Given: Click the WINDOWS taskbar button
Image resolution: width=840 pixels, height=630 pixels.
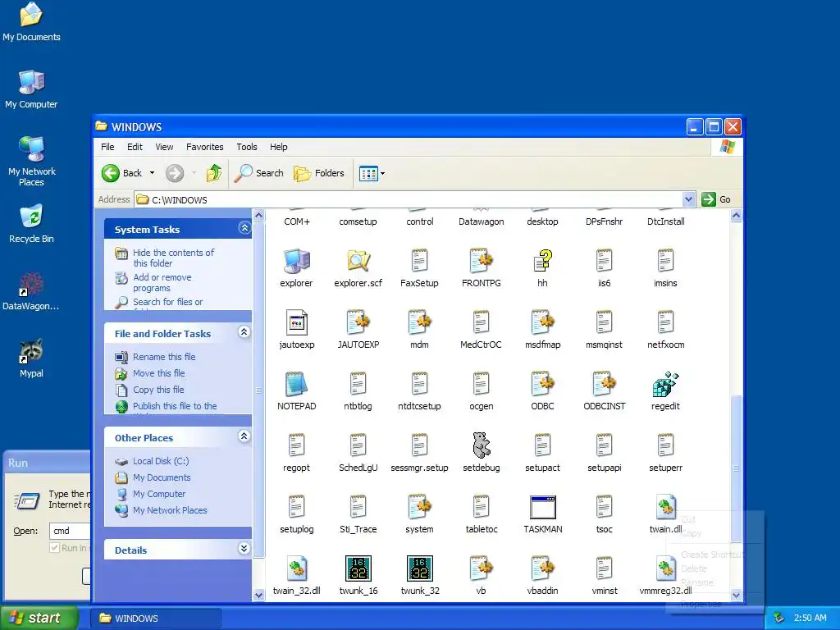Looking at the screenshot, I should tap(155, 619).
